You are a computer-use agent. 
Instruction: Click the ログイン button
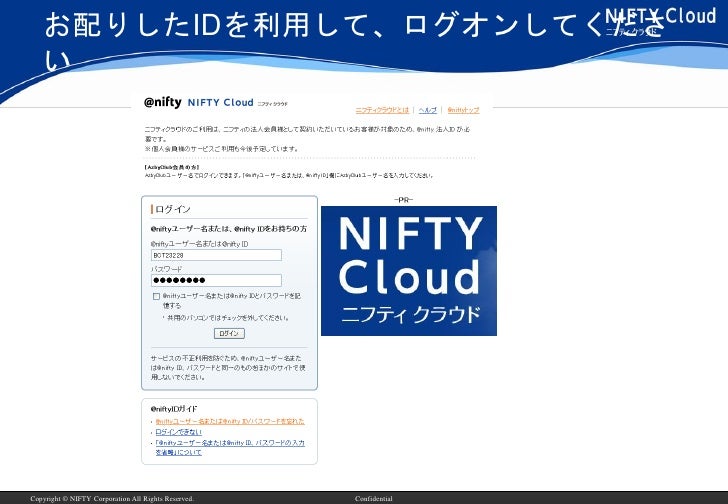[x=229, y=333]
